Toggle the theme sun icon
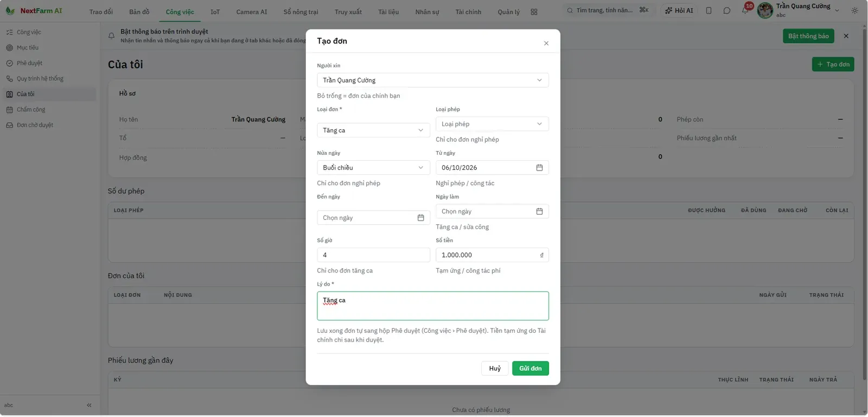This screenshot has width=868, height=417. (x=855, y=10)
